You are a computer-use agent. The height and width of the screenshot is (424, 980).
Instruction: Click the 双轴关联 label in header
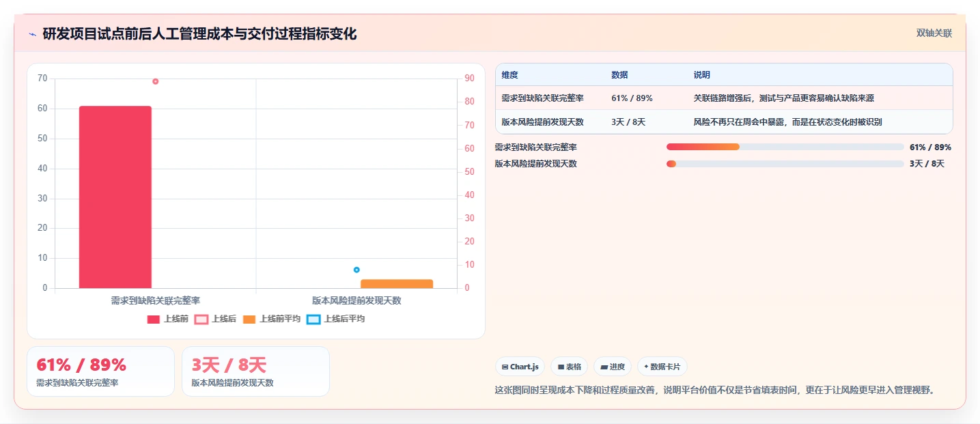934,33
